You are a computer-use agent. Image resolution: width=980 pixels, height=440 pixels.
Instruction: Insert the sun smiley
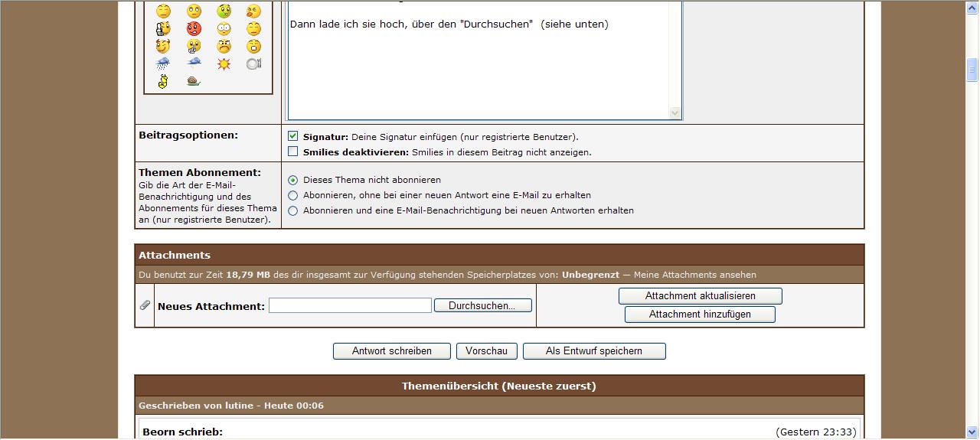224,64
